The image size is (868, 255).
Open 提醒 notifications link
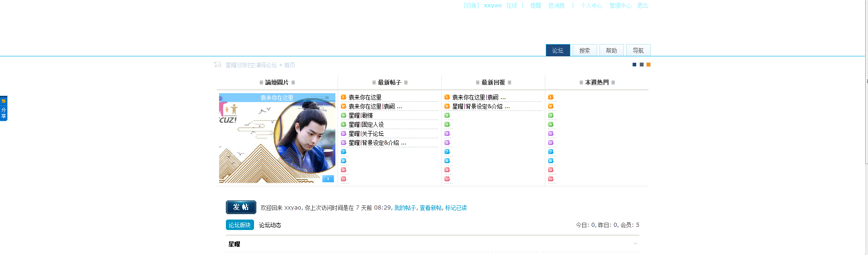pyautogui.click(x=536, y=5)
